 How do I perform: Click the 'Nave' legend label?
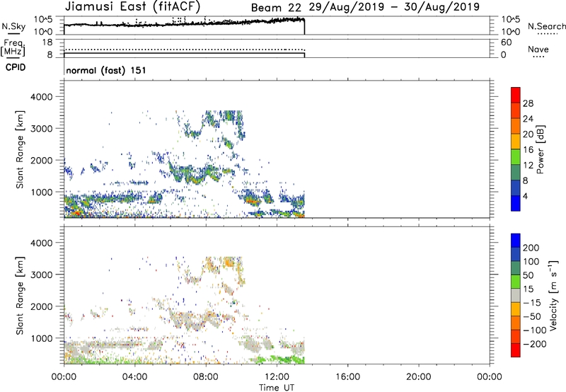tap(538, 49)
